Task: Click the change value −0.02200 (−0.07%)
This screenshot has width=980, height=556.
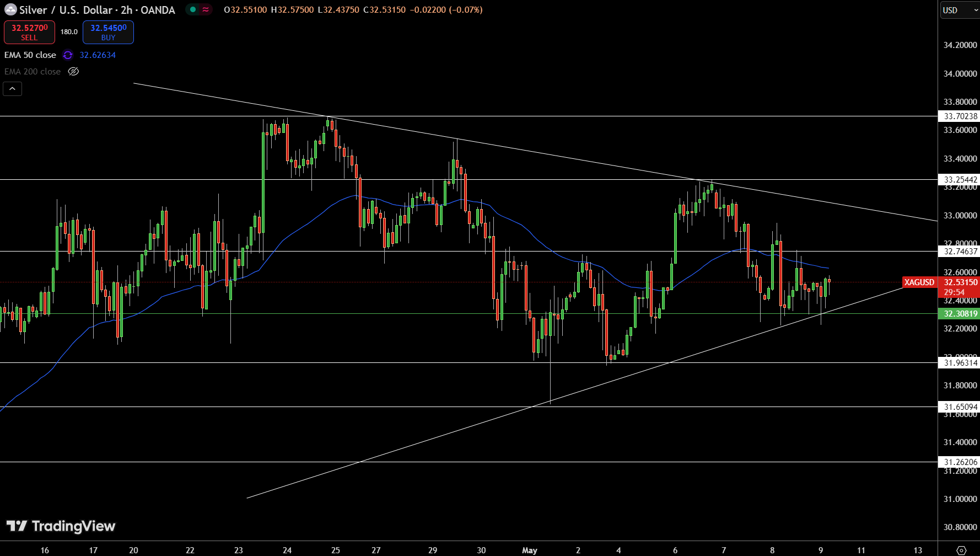Action: coord(446,10)
